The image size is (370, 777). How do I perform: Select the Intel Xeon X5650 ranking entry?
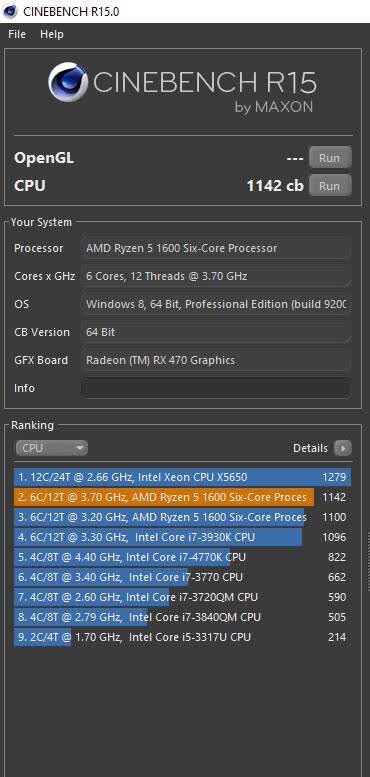(x=182, y=477)
